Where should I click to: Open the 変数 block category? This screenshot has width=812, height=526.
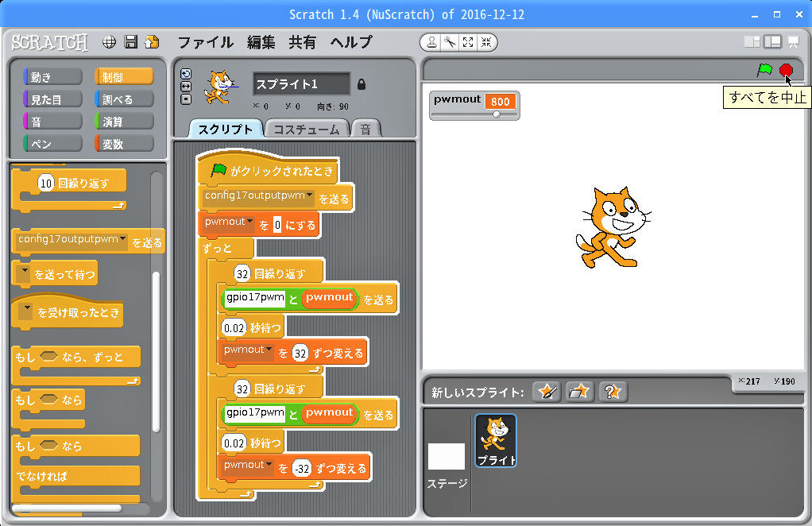coord(124,144)
